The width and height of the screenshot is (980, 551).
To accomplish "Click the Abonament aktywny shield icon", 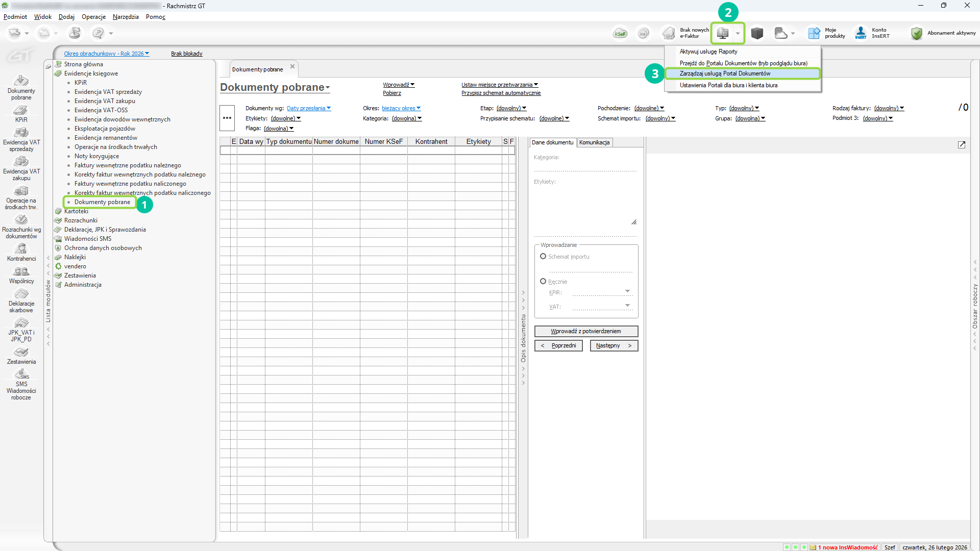I will [917, 33].
